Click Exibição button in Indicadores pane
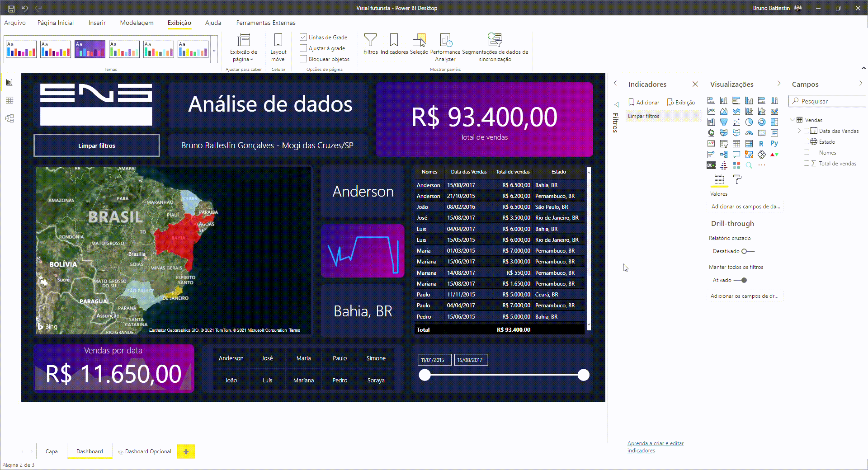 point(681,103)
